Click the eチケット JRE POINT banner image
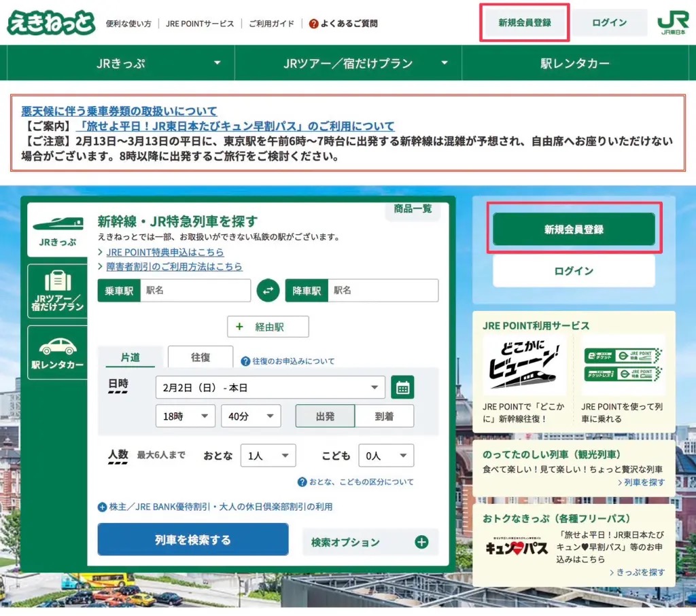696x616 pixels. (623, 365)
